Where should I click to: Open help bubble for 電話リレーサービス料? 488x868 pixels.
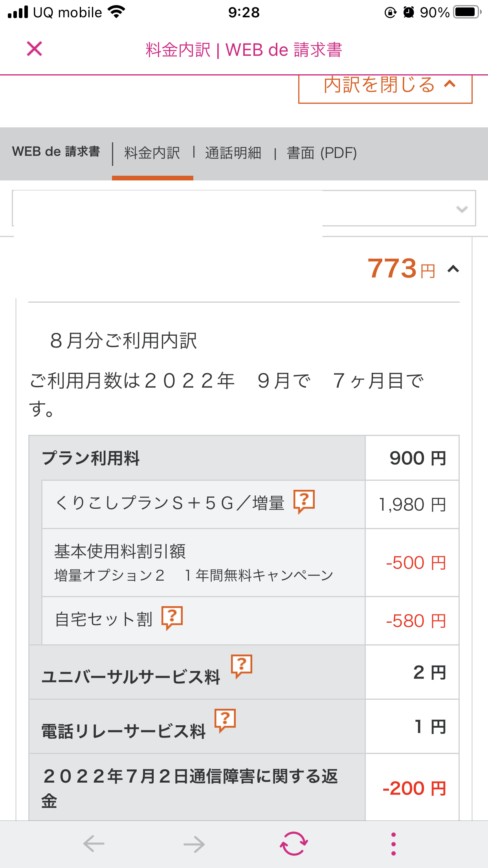point(225,720)
